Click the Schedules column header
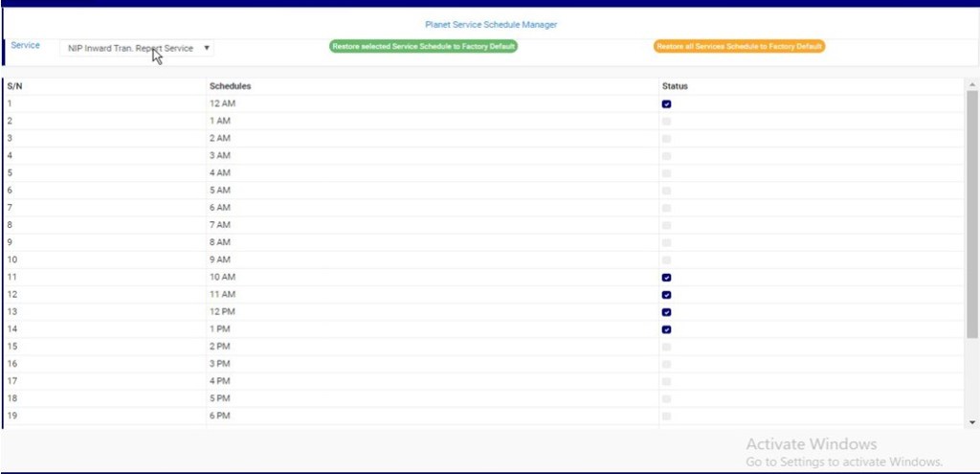The height and width of the screenshot is (474, 980). 231,86
